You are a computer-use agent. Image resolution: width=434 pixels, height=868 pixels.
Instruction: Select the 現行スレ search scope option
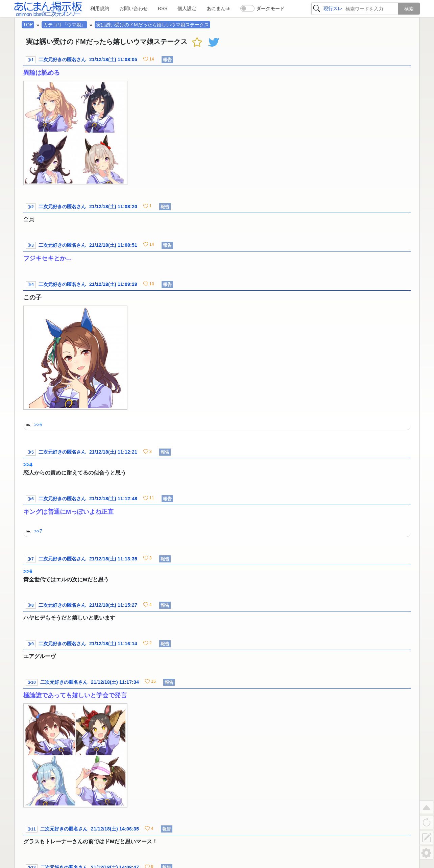pyautogui.click(x=333, y=9)
